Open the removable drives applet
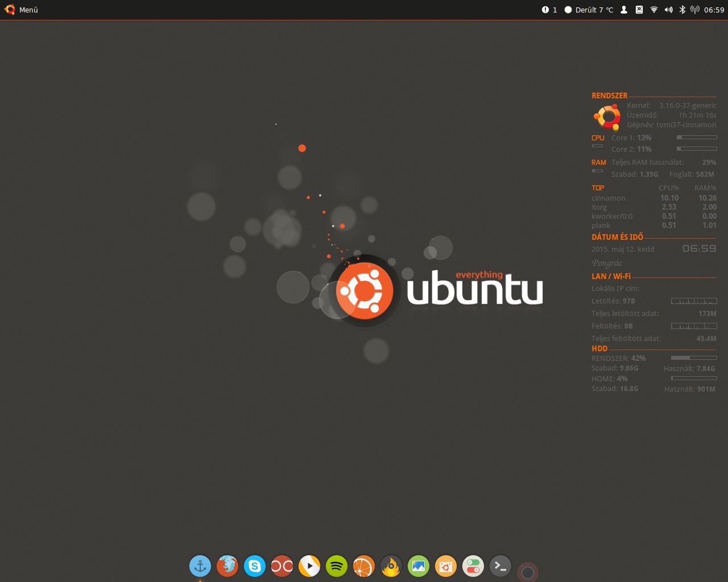728x582 pixels. coord(639,10)
